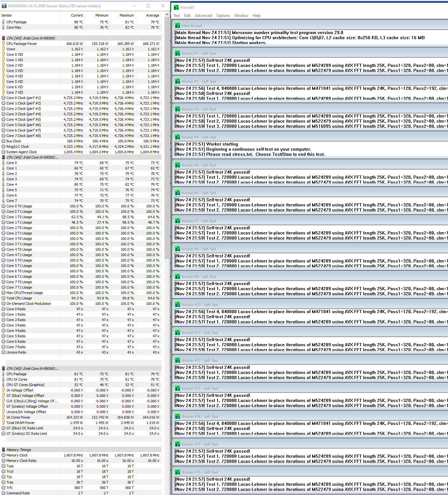Click the Vcore lightning bolt icon
This screenshot has width=448, height=495.
point(3,49)
